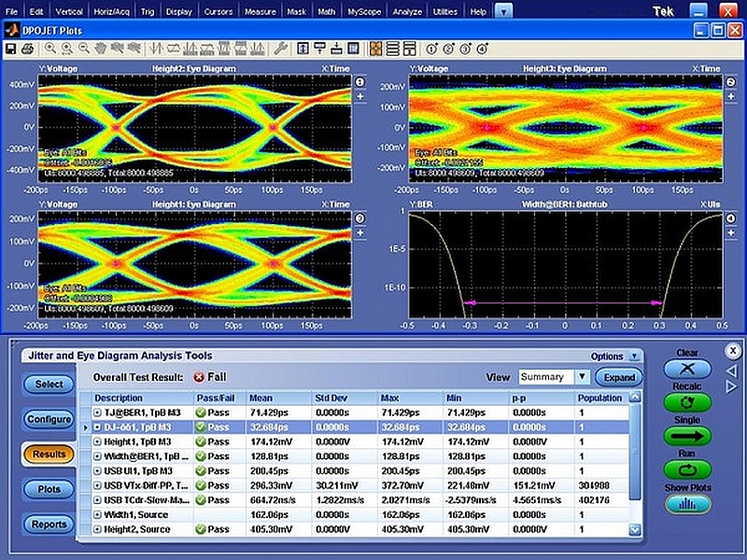
Task: Select plot 3 toolbar icon
Action: click(x=465, y=49)
